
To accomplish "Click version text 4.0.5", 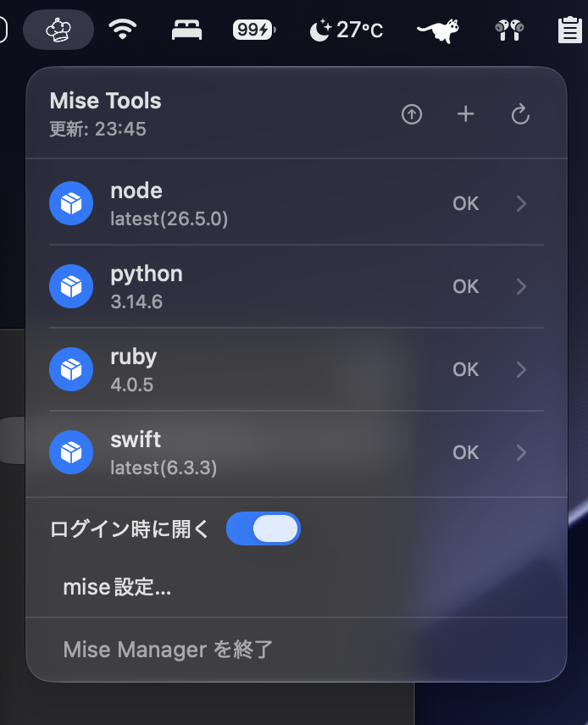I will click(x=132, y=385).
